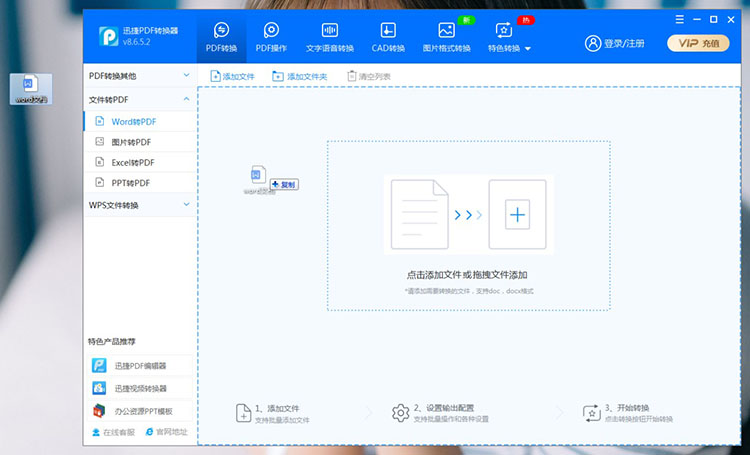Click the 迅捷PDF转换器 app logo
The height and width of the screenshot is (455, 750).
(x=109, y=36)
